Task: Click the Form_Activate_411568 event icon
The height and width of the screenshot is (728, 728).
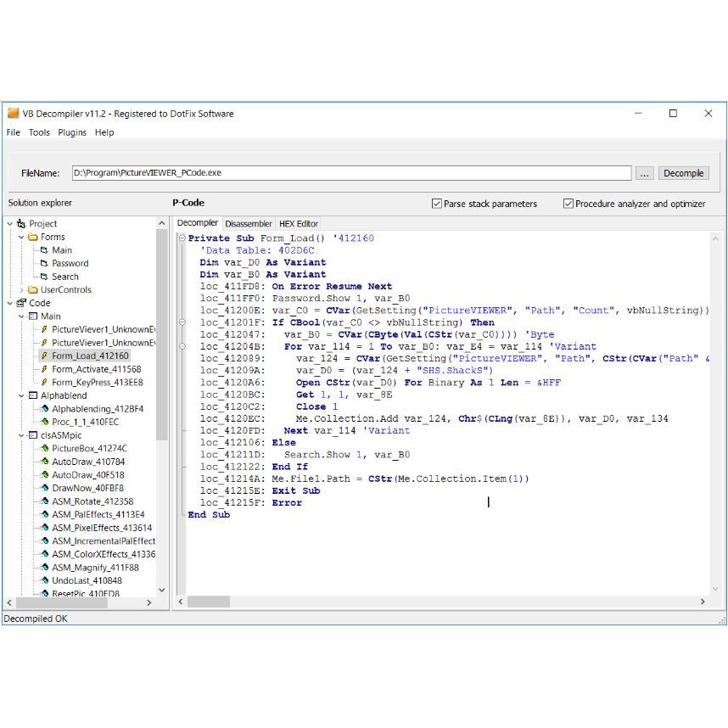Action: [x=44, y=369]
